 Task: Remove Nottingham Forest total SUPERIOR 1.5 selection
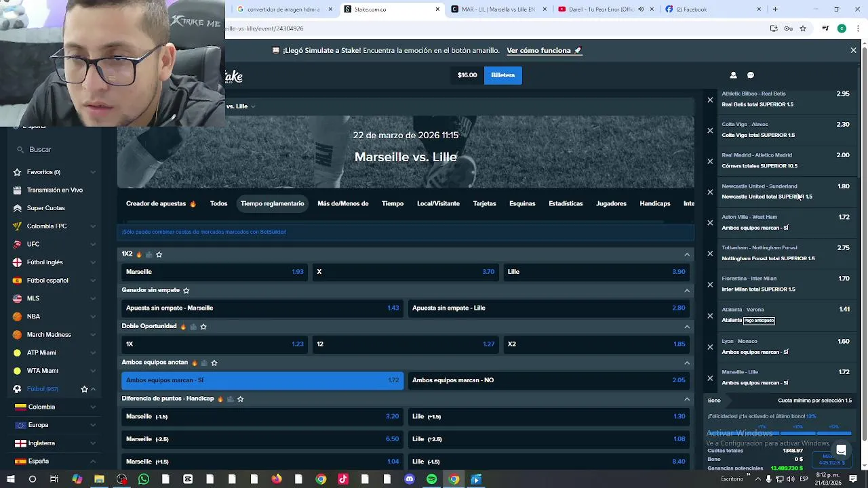pyautogui.click(x=710, y=253)
